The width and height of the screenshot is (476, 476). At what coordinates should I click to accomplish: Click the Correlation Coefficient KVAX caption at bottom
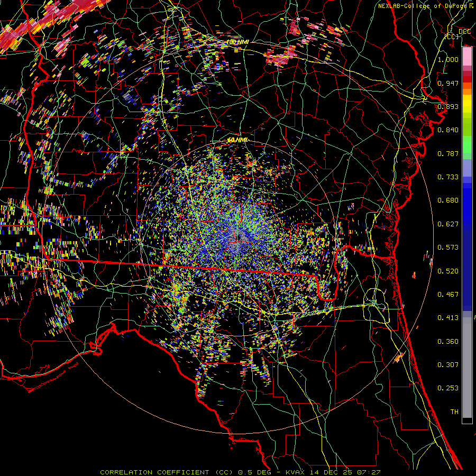pyautogui.click(x=240, y=472)
